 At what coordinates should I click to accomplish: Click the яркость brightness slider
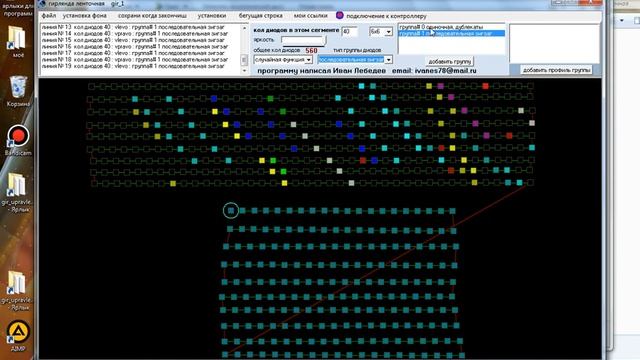[303, 40]
